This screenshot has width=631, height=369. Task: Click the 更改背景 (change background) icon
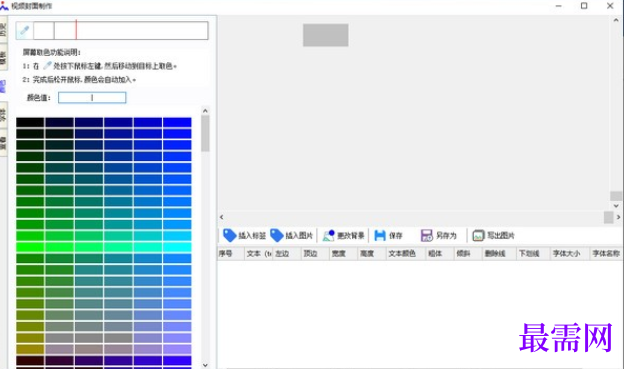(x=328, y=235)
